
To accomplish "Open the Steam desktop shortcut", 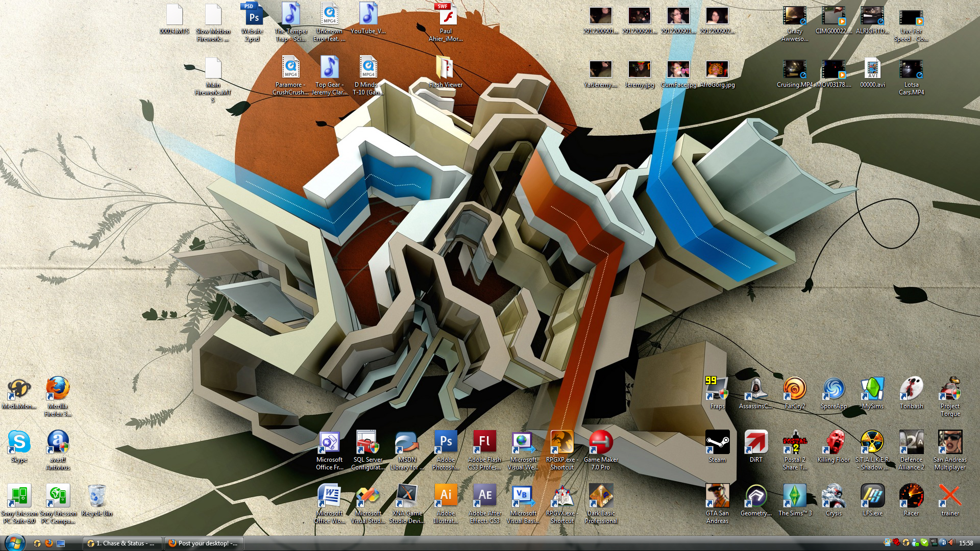I will [717, 443].
